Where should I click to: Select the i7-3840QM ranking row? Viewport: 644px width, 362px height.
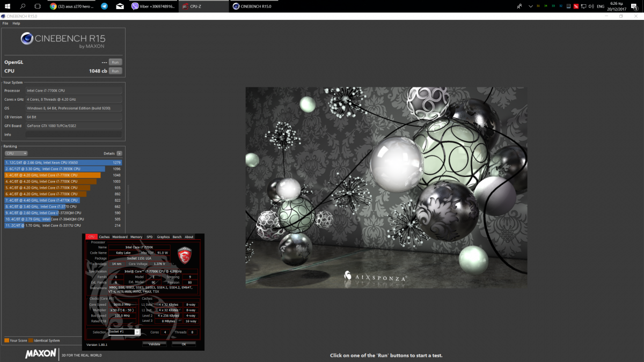(x=63, y=219)
